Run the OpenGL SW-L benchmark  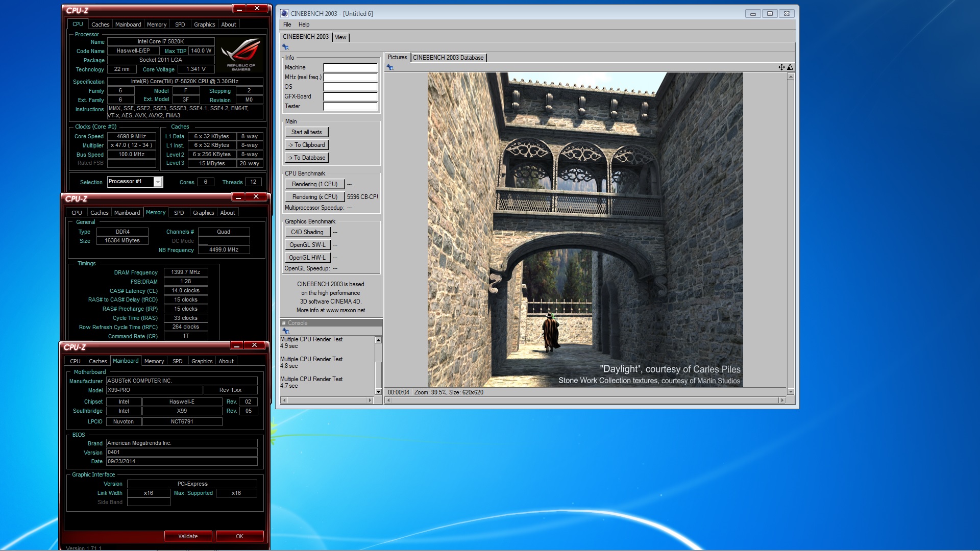[307, 245]
